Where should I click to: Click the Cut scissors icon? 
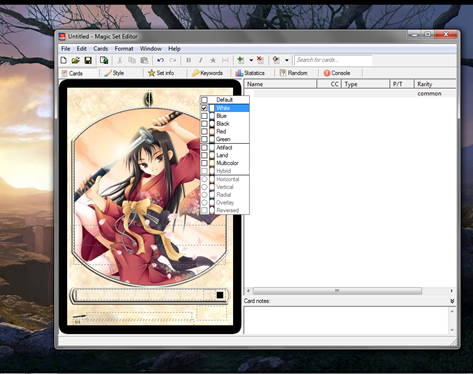[x=119, y=60]
